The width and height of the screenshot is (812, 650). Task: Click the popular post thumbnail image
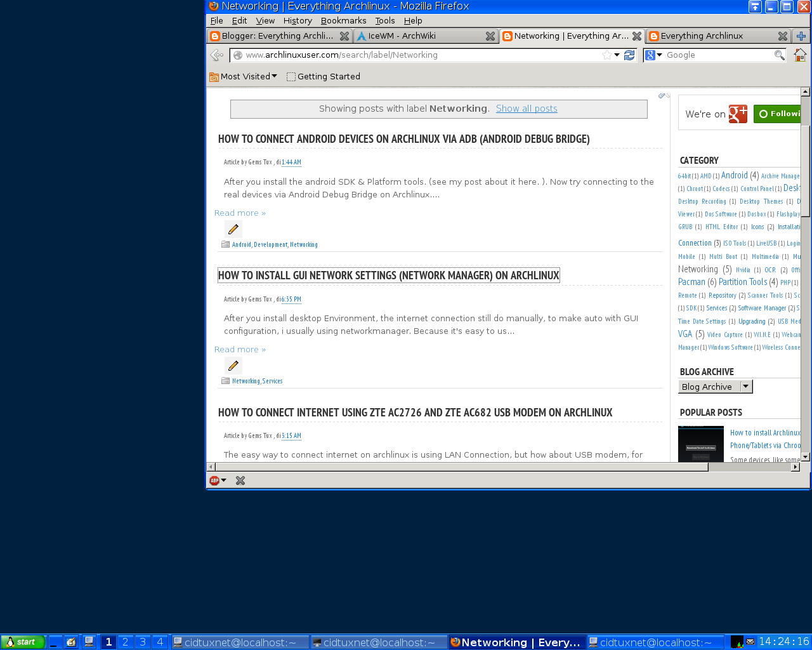[701, 444]
